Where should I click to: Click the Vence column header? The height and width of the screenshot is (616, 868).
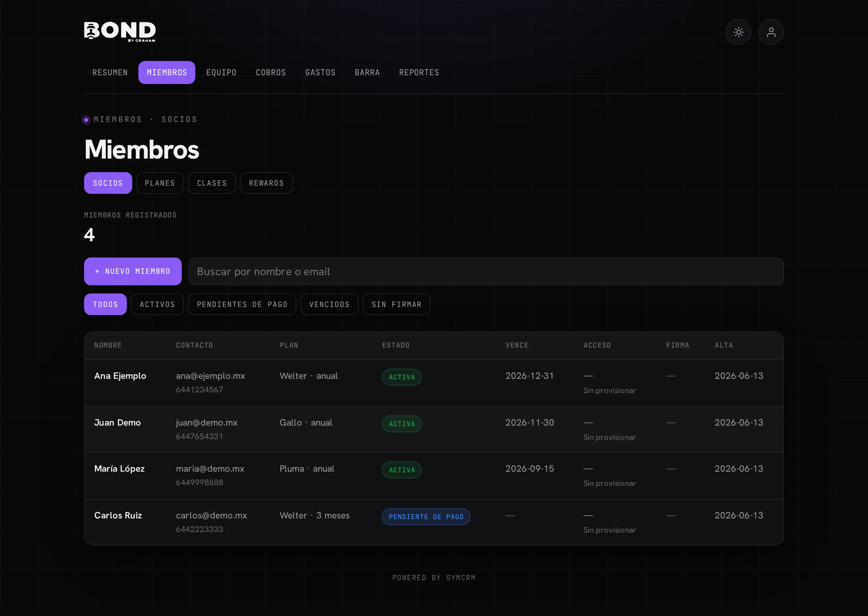517,346
